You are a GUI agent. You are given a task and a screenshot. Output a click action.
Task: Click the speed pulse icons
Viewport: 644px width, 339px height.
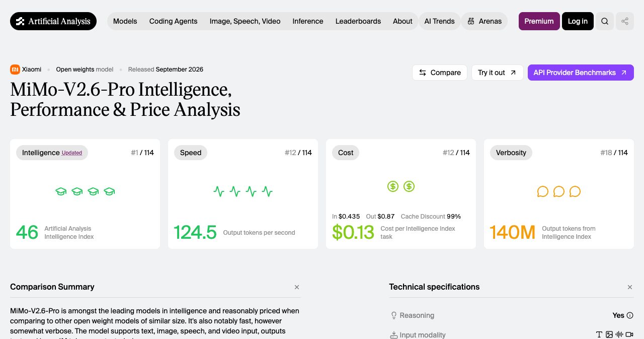coord(243,191)
